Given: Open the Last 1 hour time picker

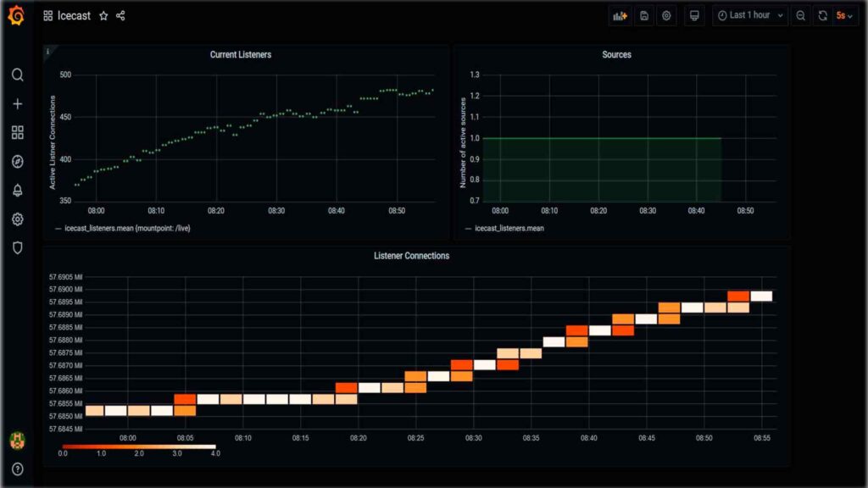Looking at the screenshot, I should point(751,15).
